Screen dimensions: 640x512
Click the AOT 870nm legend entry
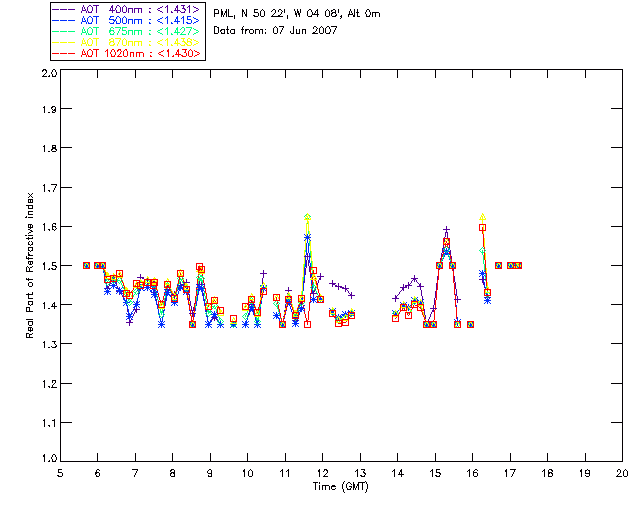(127, 42)
